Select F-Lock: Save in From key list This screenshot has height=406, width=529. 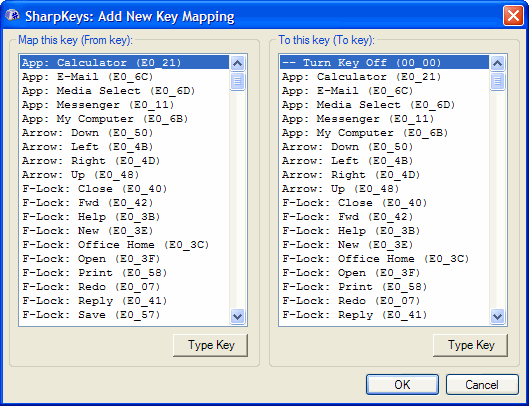tap(124, 315)
